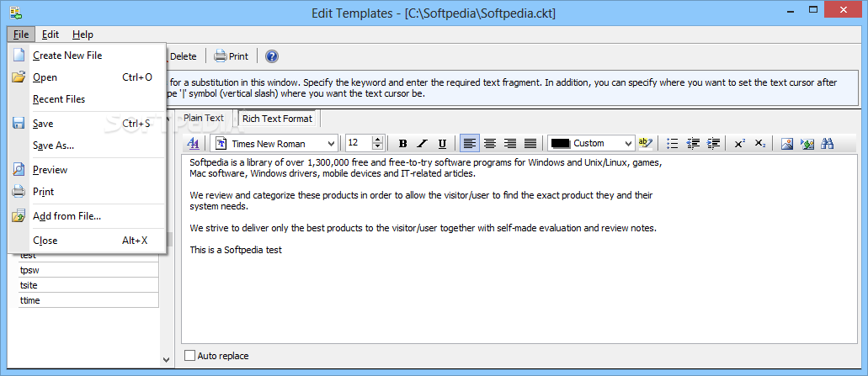The image size is (868, 376).
Task: Open find with the binoculars icon
Action: [828, 144]
